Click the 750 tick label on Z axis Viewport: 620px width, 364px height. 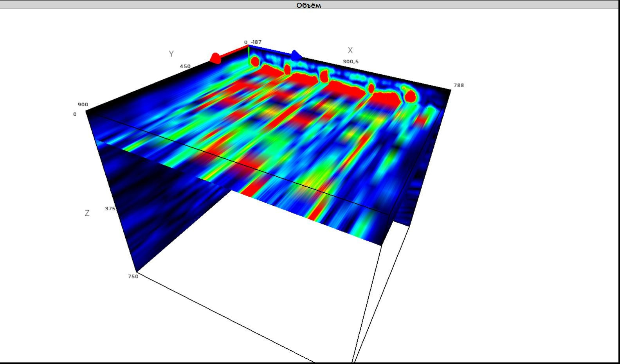[x=133, y=276]
